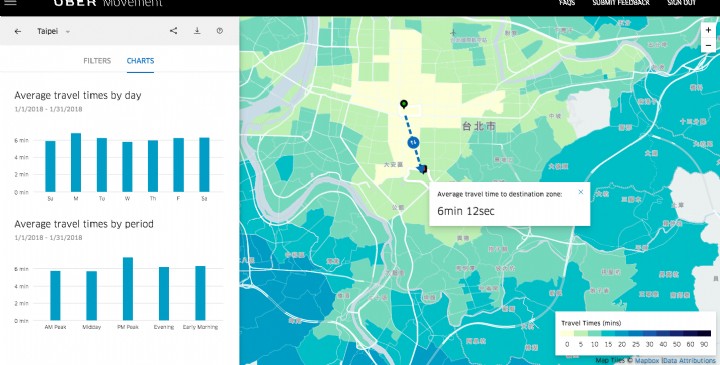Select the green origin pin on map
Screen dimensions: 720x365
404,104
